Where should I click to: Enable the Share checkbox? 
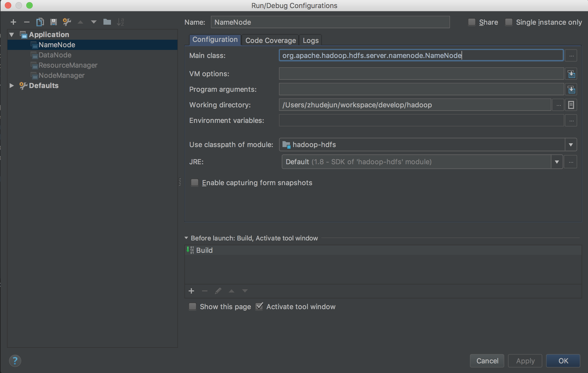click(x=472, y=22)
